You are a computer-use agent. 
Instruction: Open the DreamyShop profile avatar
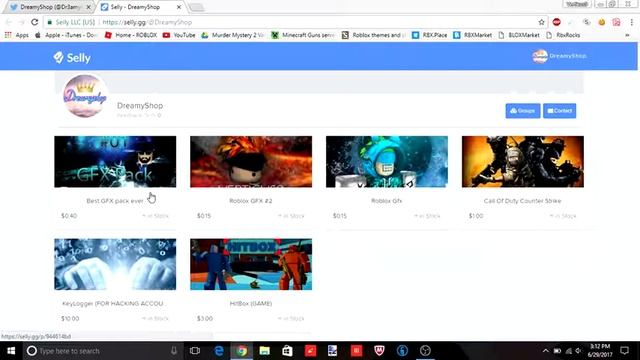pyautogui.click(x=86, y=96)
